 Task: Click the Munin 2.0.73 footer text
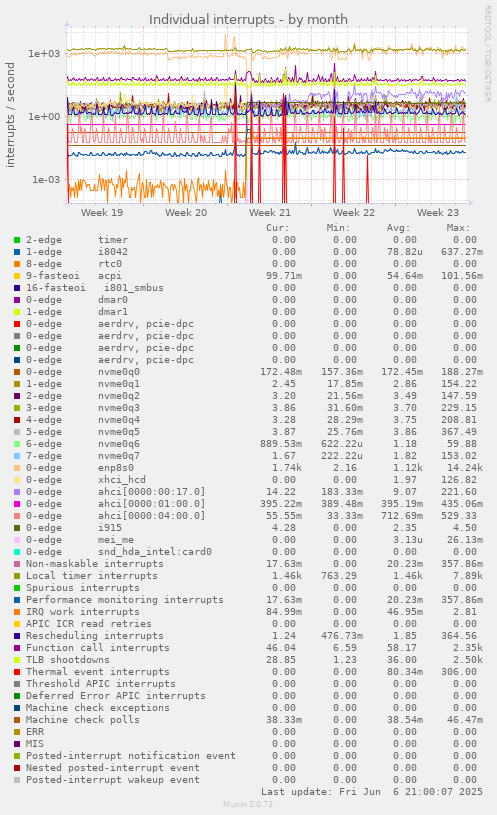248,804
